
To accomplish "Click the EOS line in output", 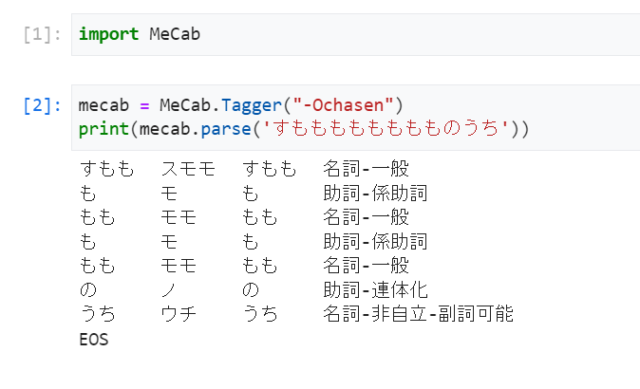I will pos(94,340).
